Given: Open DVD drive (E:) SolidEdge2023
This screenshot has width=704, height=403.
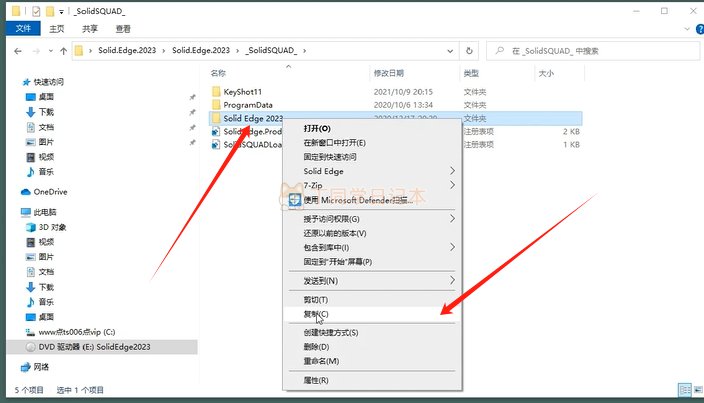Looking at the screenshot, I should tap(94, 347).
